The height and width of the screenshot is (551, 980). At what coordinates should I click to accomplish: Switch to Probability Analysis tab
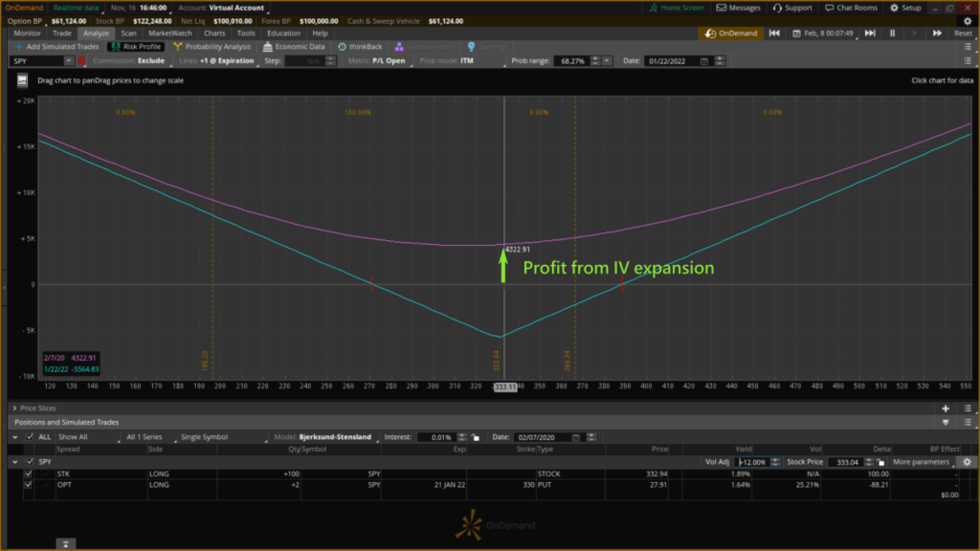click(212, 46)
